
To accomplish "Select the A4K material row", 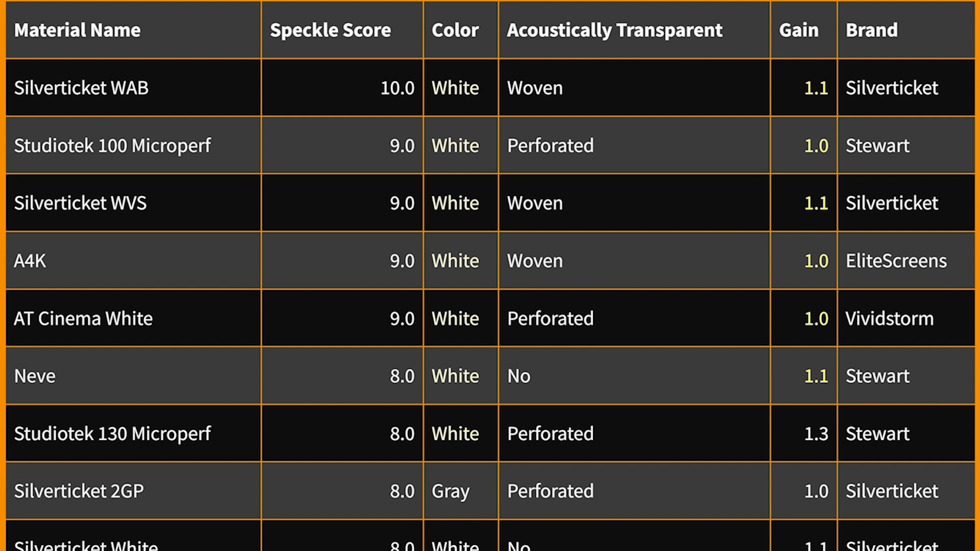I will [x=490, y=261].
